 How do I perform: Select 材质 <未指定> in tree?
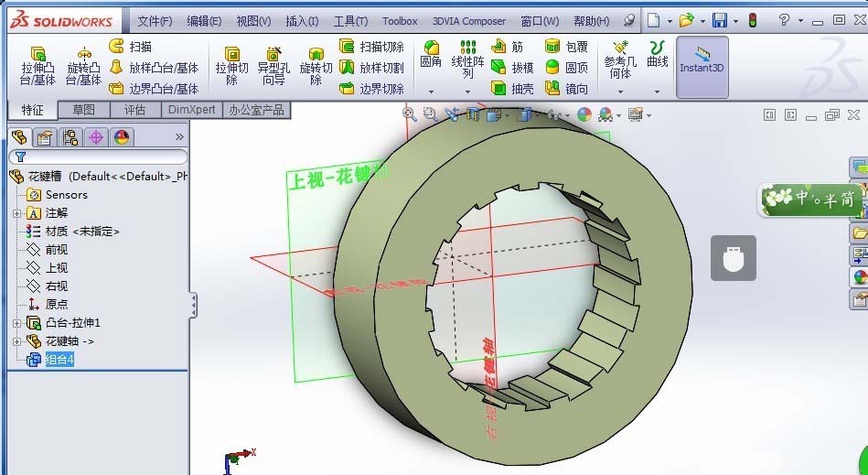tap(73, 232)
